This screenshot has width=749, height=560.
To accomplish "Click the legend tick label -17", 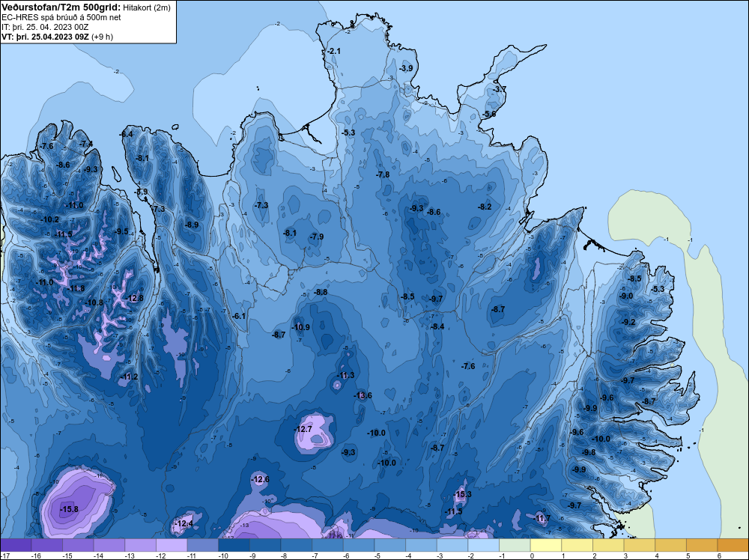I will coord(4,556).
